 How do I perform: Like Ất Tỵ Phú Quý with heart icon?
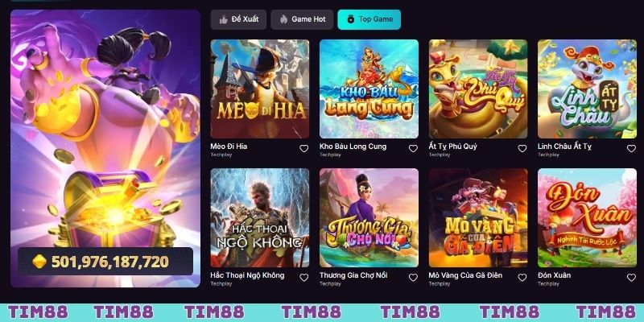pos(522,149)
